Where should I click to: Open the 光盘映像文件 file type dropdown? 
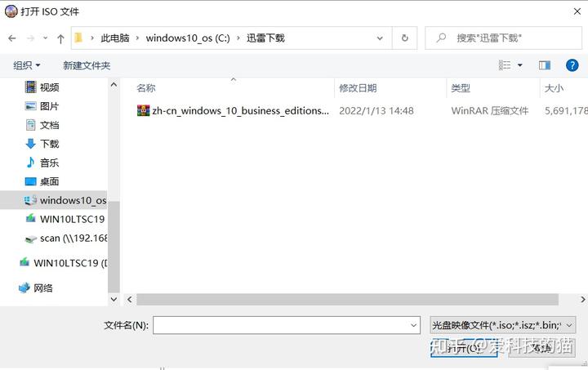(x=502, y=325)
